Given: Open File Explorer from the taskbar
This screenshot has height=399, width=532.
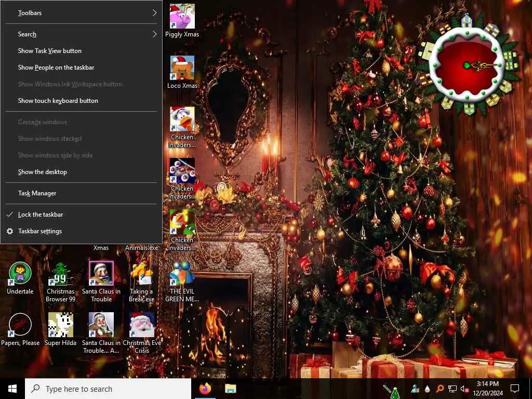Looking at the screenshot, I should pos(230,389).
